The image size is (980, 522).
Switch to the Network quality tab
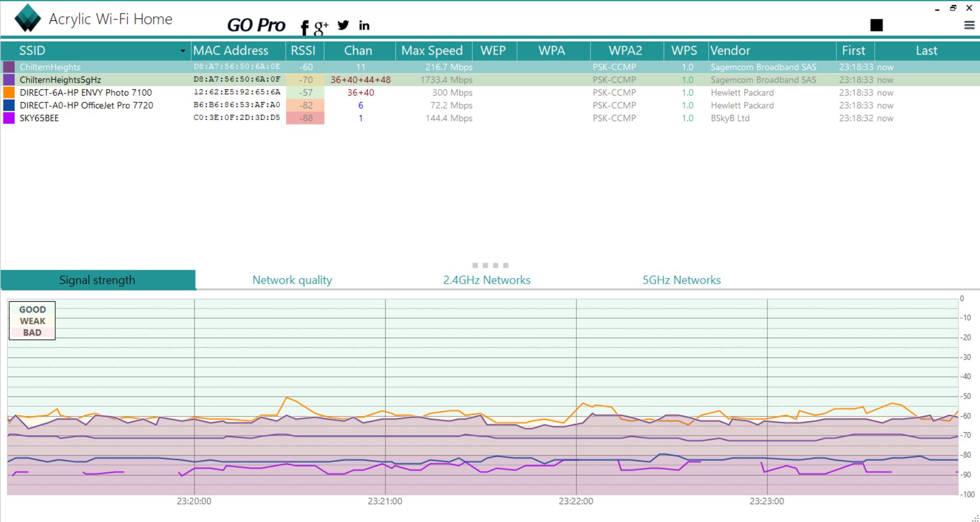292,280
